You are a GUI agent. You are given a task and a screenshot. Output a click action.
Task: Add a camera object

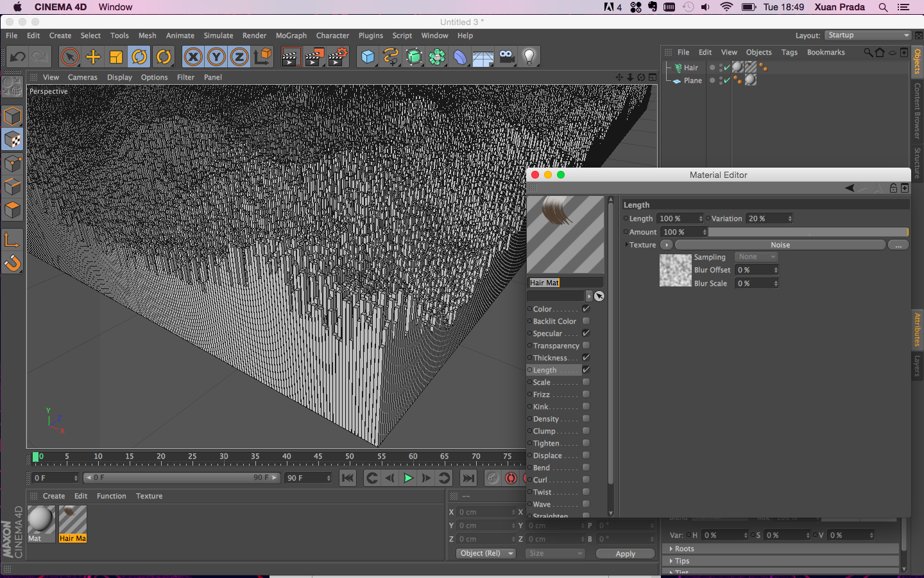(506, 57)
